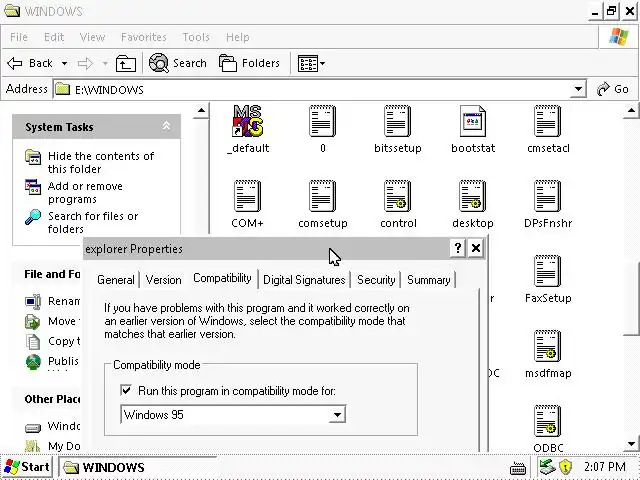The image size is (640, 480).
Task: Select the ODBC file icon
Action: [548, 421]
